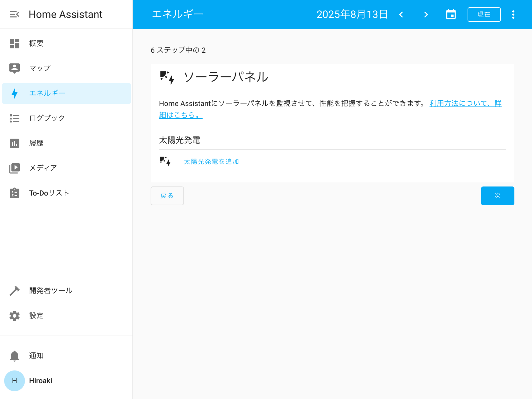Click the エネルギー lightning bolt icon
Screen dimensions: 532x399
tap(14, 93)
